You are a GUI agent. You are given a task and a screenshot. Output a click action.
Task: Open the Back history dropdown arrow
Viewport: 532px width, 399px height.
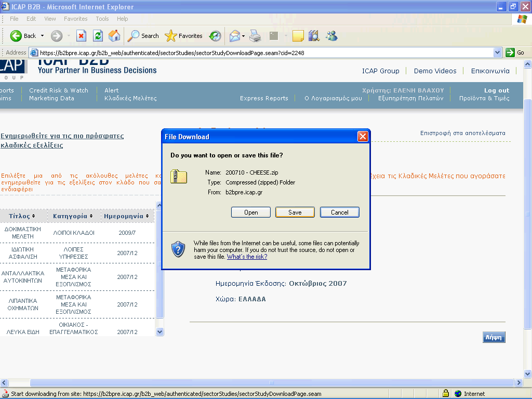coord(43,36)
